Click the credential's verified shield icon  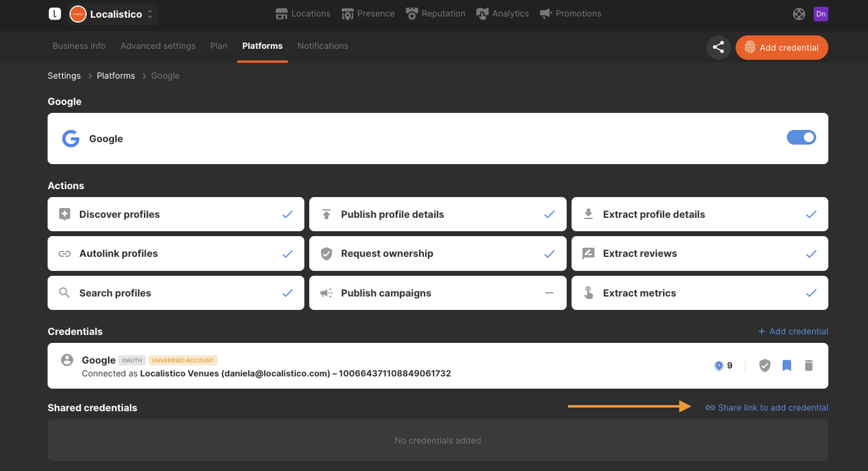tap(765, 365)
